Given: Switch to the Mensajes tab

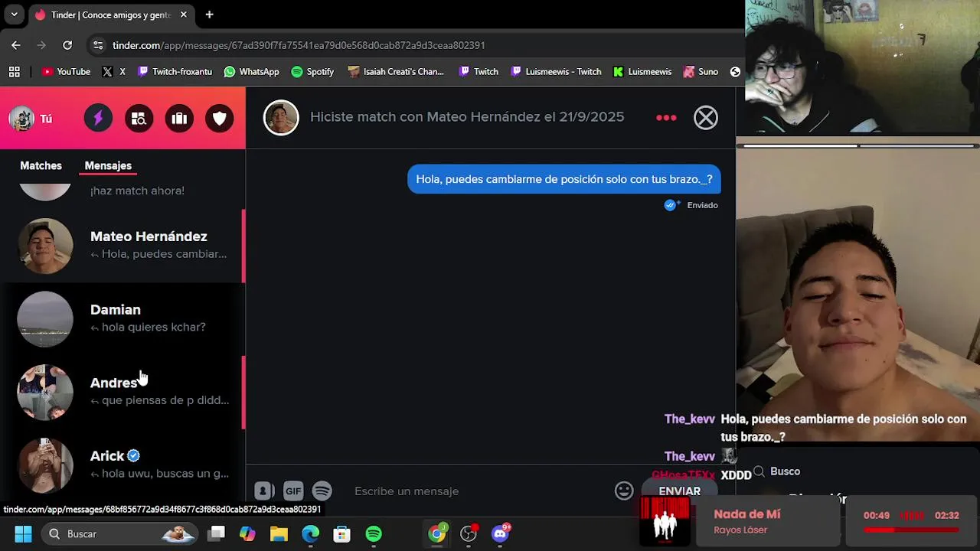Looking at the screenshot, I should pos(108,165).
